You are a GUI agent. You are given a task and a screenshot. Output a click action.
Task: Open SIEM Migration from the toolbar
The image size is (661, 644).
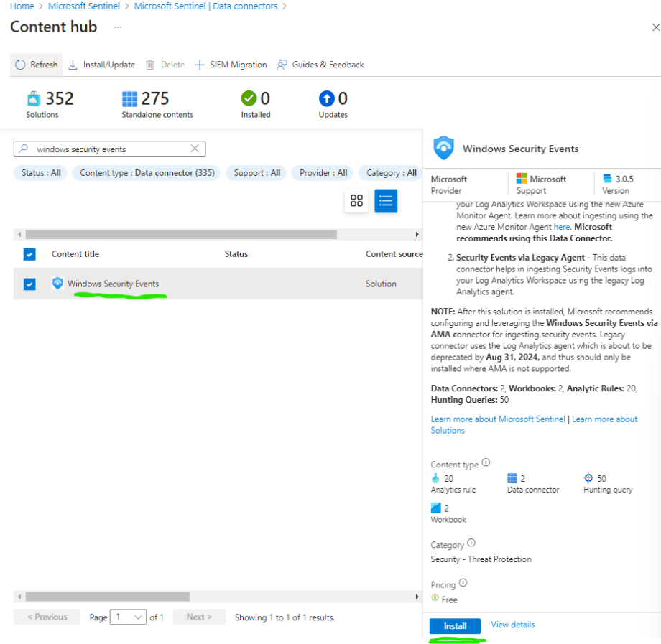(231, 65)
